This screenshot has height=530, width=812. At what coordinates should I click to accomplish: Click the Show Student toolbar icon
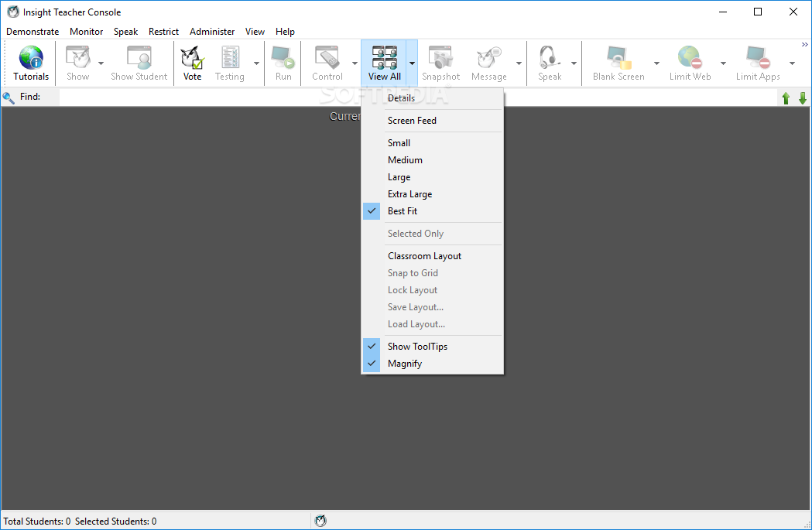(139, 57)
